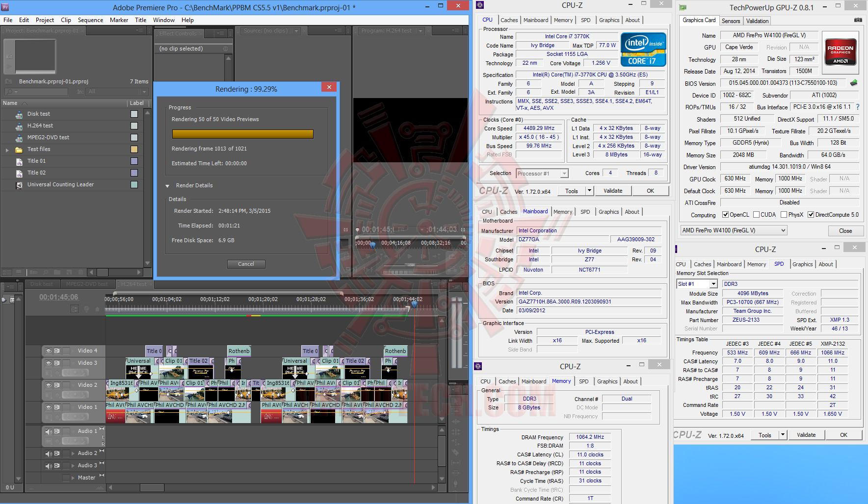This screenshot has width=868, height=504.
Task: Hide Video 2 track using eye icon
Action: [x=49, y=385]
